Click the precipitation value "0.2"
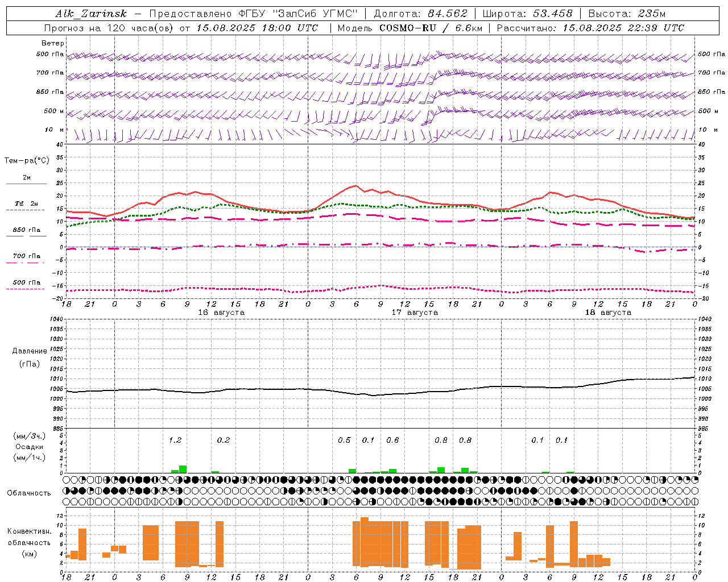This screenshot has width=728, height=582. [224, 440]
